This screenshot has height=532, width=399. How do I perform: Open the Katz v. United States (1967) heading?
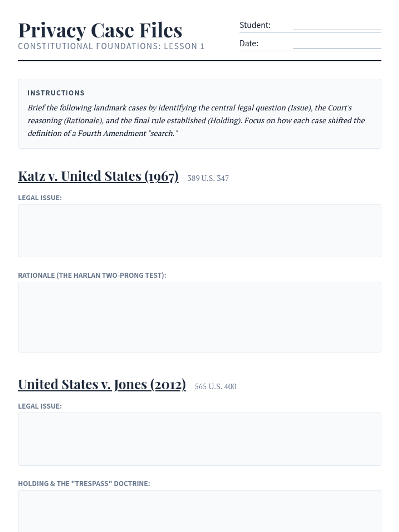tap(98, 176)
